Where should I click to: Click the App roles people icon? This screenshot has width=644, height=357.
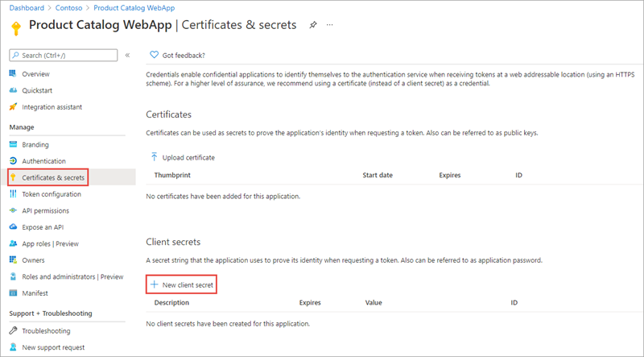click(x=13, y=243)
